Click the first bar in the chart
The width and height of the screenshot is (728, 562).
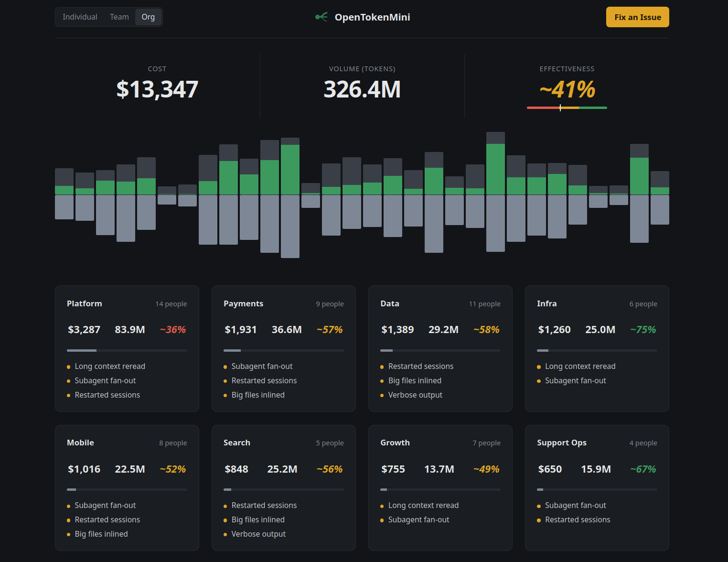click(64, 194)
